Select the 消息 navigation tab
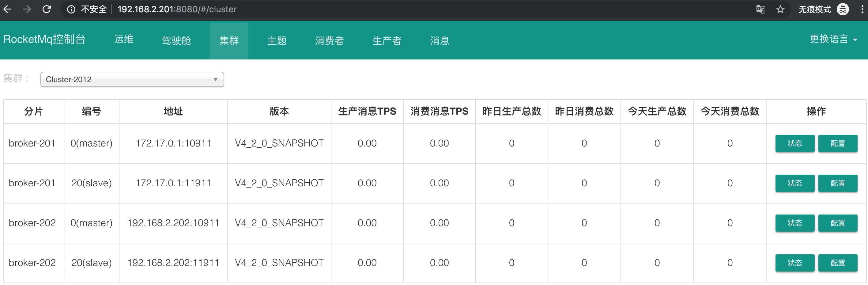This screenshot has width=868, height=285. point(440,41)
